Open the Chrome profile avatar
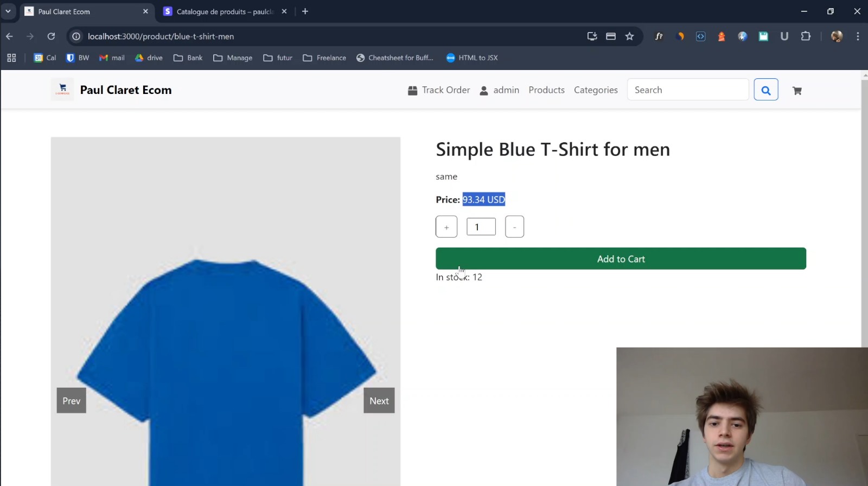The height and width of the screenshot is (486, 868). click(x=837, y=36)
